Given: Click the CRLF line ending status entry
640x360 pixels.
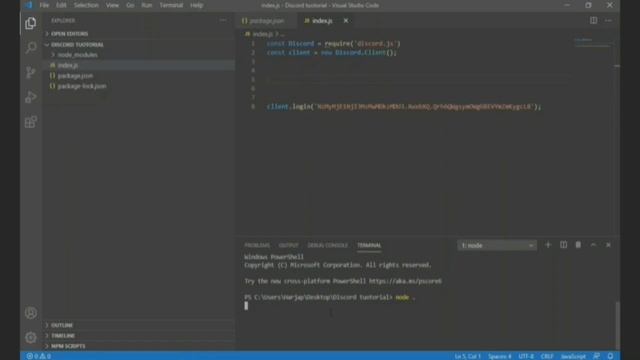Looking at the screenshot, I should (x=547, y=356).
